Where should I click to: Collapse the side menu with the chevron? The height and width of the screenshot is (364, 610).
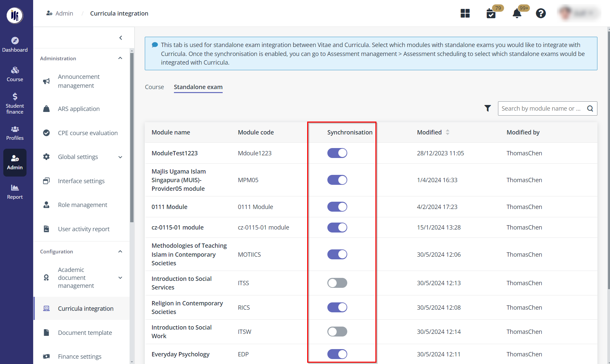point(121,38)
